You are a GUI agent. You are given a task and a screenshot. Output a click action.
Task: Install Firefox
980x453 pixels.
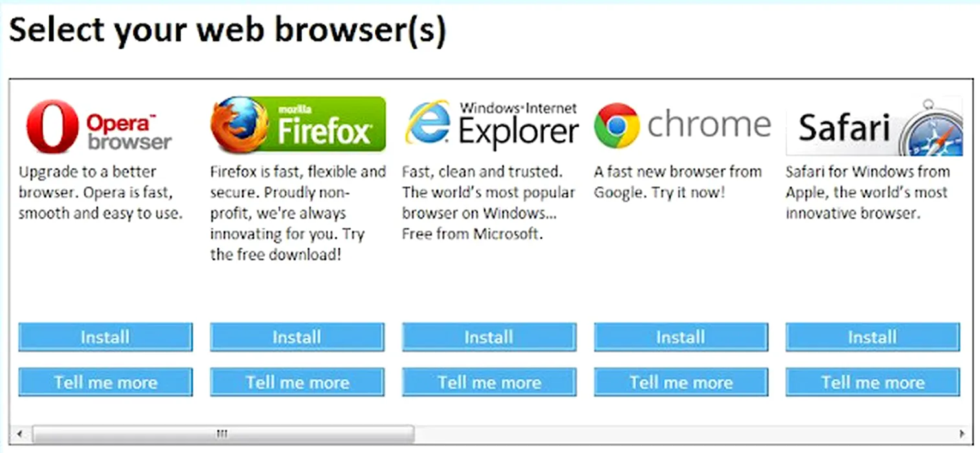point(297,337)
